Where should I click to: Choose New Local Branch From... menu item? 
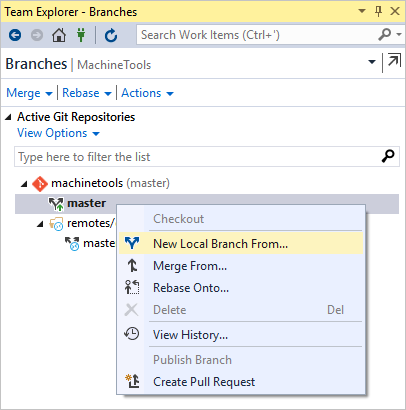(242, 244)
